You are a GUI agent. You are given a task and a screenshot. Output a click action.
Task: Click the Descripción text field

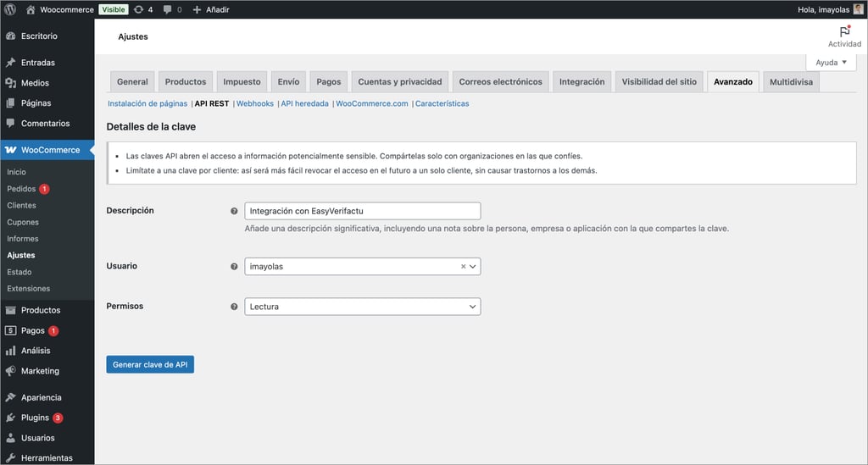point(363,211)
